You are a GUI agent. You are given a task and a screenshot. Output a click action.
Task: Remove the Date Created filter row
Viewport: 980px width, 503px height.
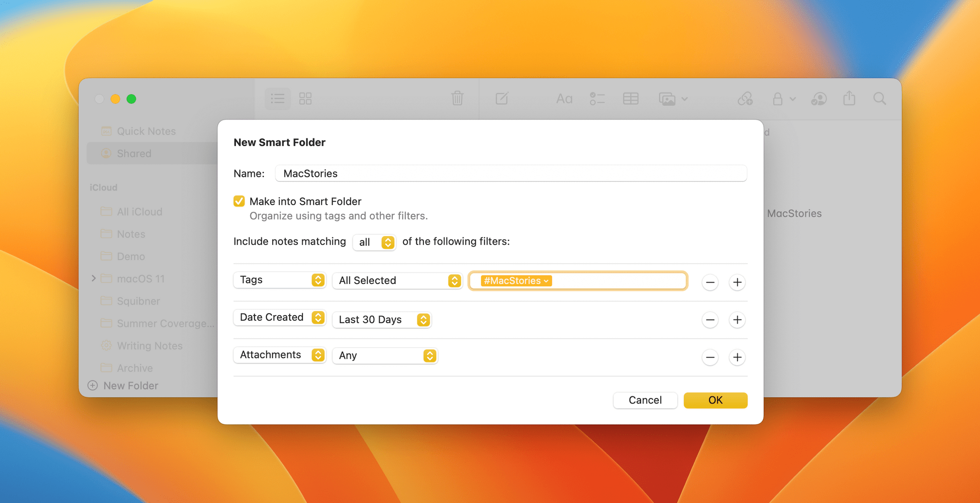point(710,320)
